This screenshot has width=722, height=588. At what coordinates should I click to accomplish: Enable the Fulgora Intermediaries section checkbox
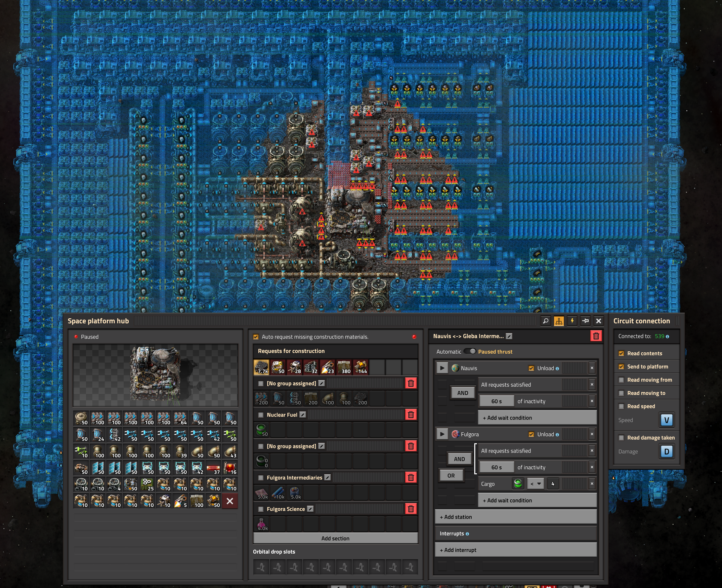pyautogui.click(x=261, y=478)
